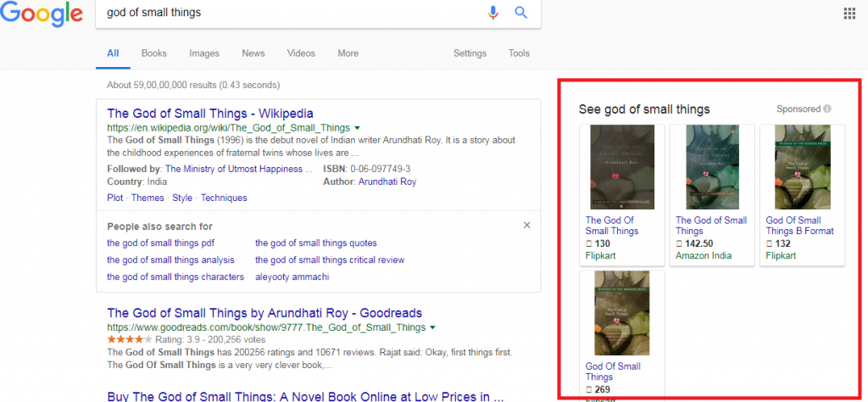Switch to the Images tab
The width and height of the screenshot is (868, 402).
204,53
